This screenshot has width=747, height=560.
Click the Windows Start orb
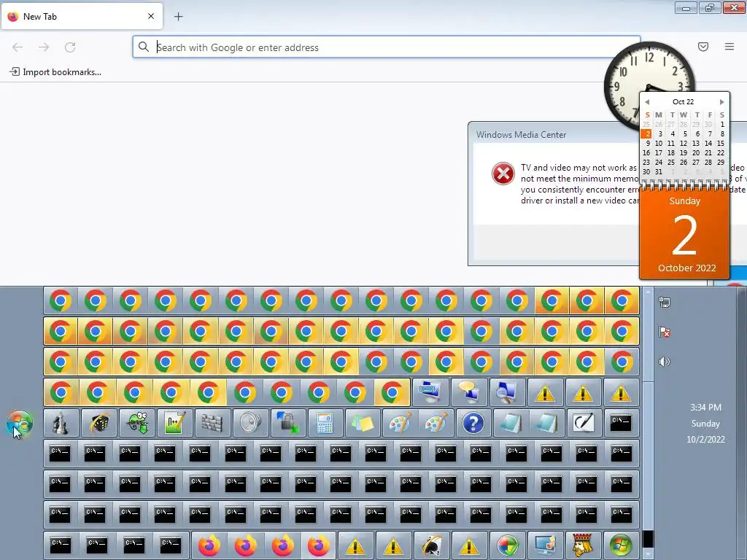coord(20,423)
